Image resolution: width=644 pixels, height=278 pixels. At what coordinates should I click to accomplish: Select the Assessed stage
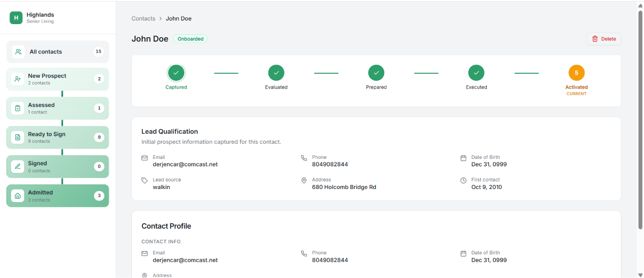[x=57, y=108]
